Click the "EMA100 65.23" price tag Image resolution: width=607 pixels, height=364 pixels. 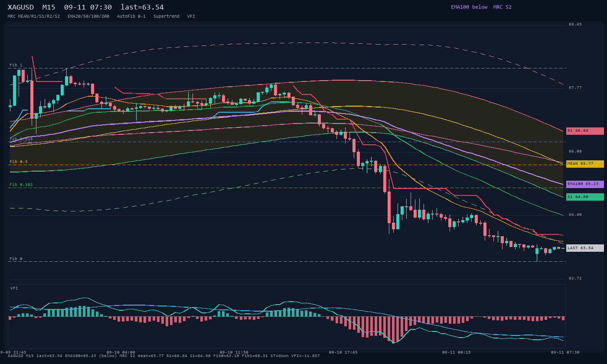pyautogui.click(x=585, y=184)
